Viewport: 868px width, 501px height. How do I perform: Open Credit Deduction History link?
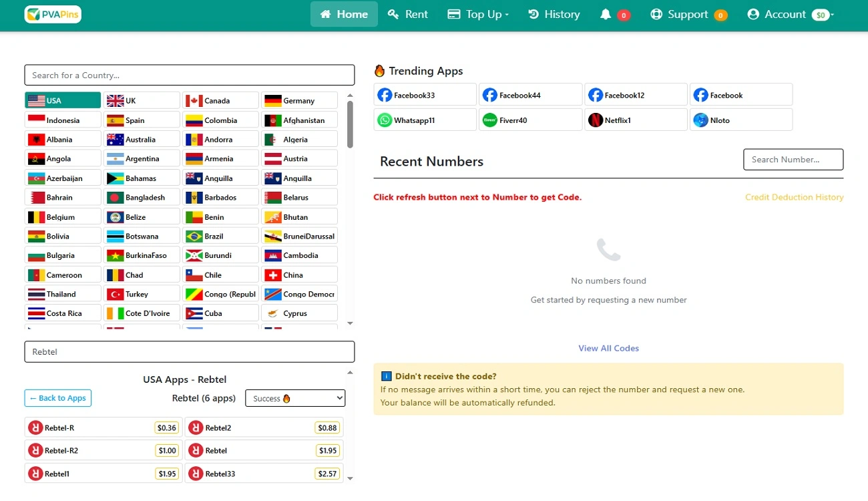tap(795, 197)
